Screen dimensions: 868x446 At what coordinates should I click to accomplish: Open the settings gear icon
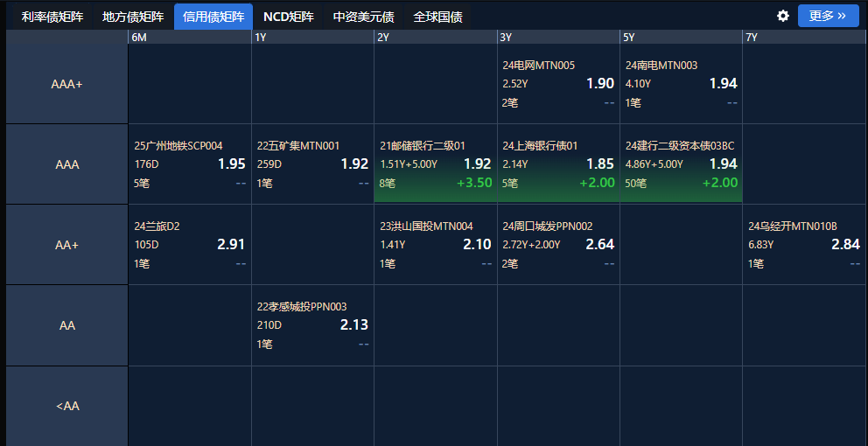[x=783, y=16]
